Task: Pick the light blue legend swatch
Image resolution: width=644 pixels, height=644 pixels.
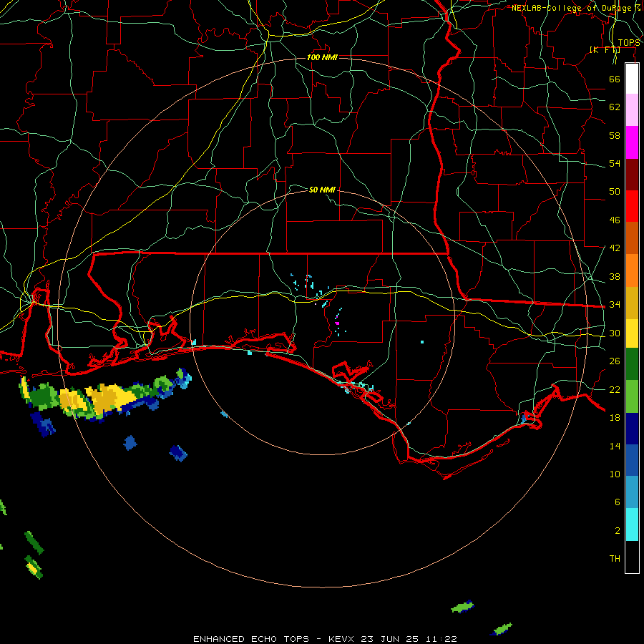Action: point(632,492)
